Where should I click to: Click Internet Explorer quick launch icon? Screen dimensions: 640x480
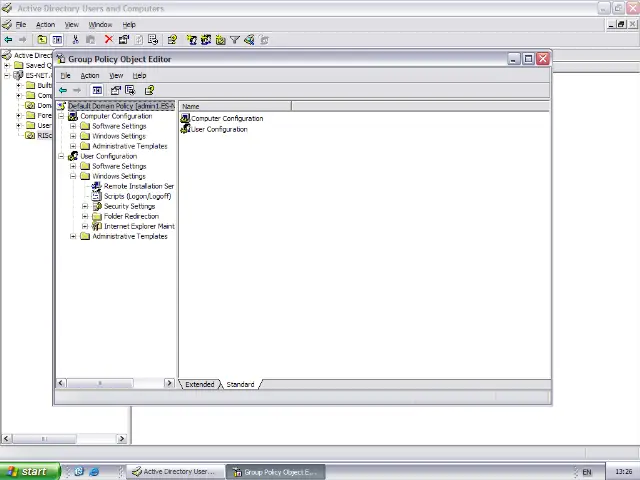[x=94, y=472]
